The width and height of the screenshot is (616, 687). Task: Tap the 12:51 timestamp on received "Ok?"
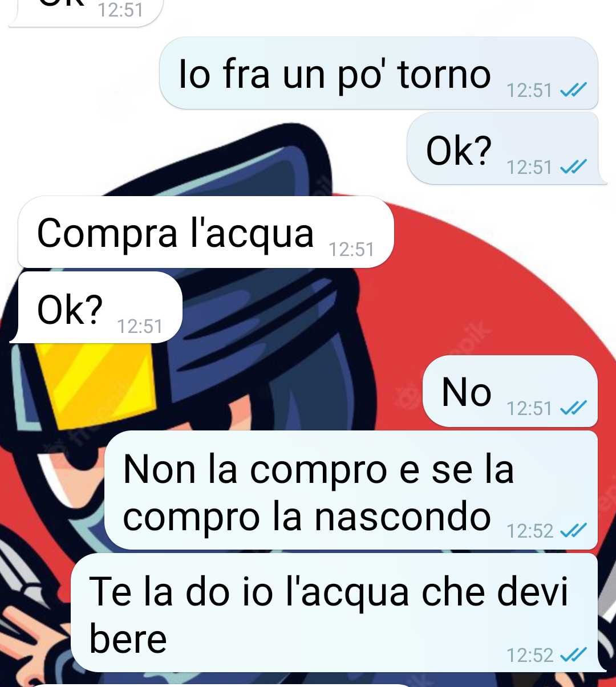click(140, 326)
